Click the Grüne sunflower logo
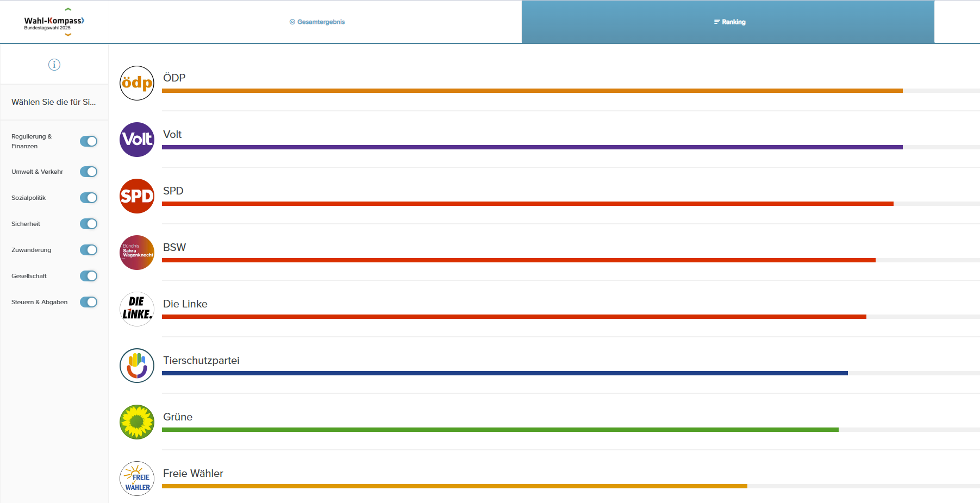The image size is (980, 503). (x=137, y=422)
